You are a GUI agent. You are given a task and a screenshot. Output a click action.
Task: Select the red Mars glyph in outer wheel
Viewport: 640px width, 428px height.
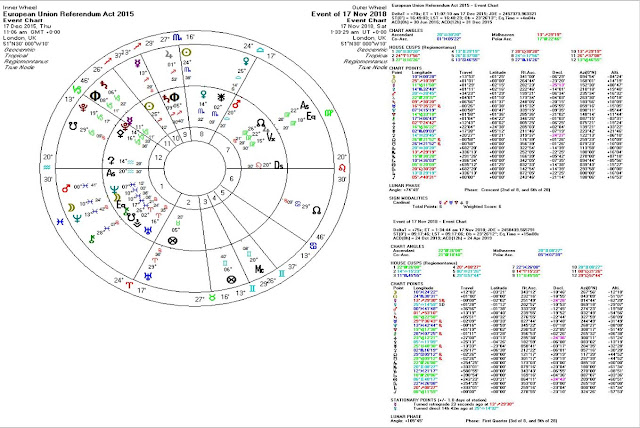(66, 188)
